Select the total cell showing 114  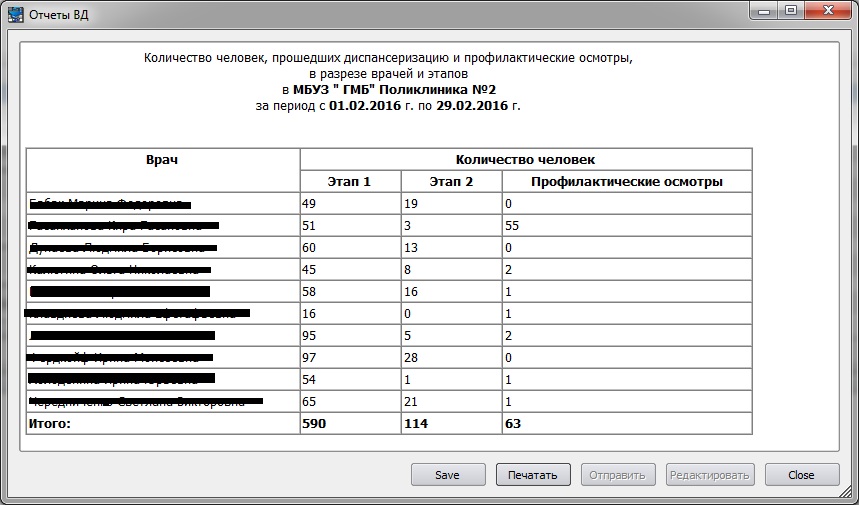tap(418, 424)
